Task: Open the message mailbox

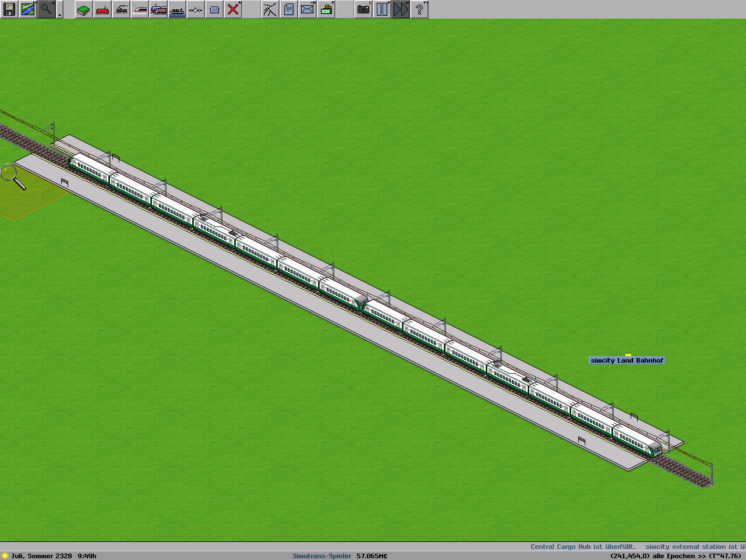Action: click(x=307, y=9)
